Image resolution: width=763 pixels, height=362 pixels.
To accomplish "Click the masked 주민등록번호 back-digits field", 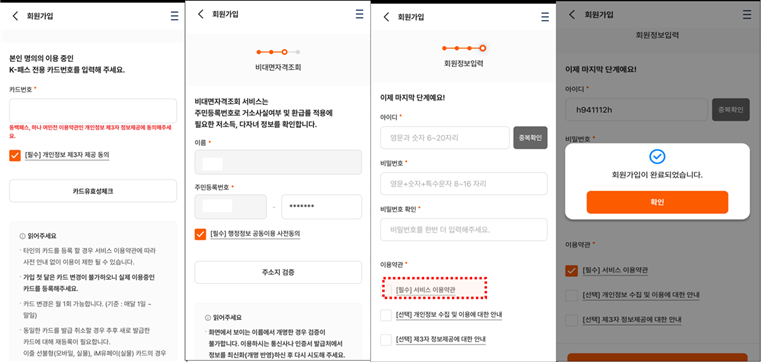I will [x=322, y=206].
